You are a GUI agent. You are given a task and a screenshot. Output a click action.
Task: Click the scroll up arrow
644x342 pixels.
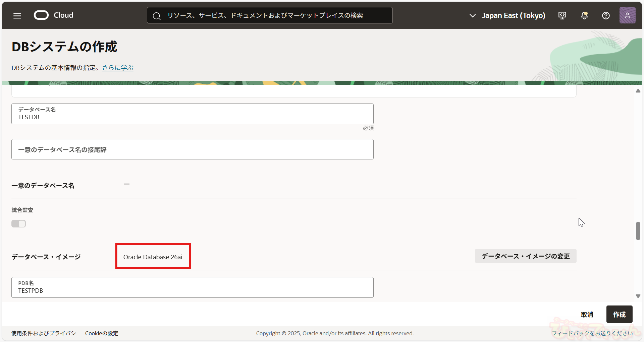[638, 91]
